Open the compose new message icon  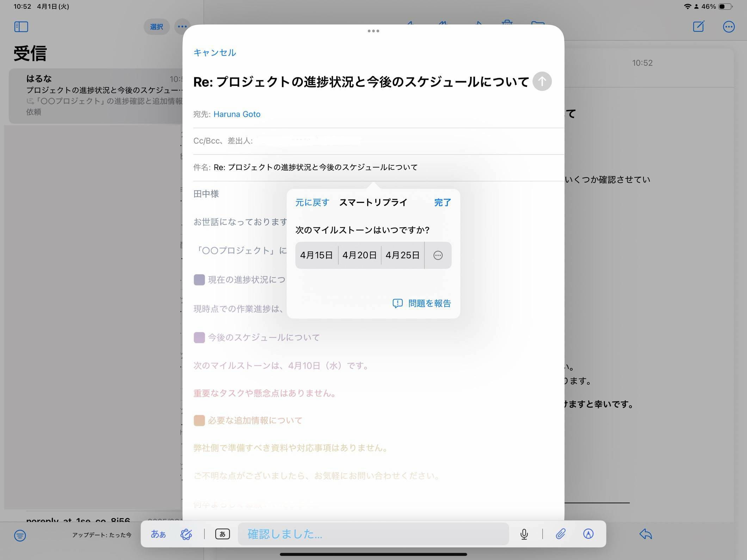[x=698, y=27]
